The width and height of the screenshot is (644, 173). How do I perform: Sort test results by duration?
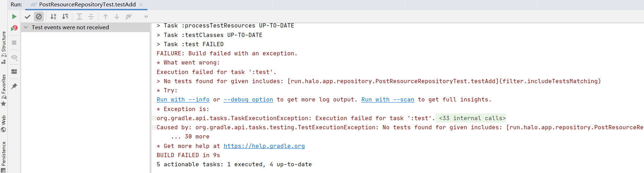coord(65,17)
